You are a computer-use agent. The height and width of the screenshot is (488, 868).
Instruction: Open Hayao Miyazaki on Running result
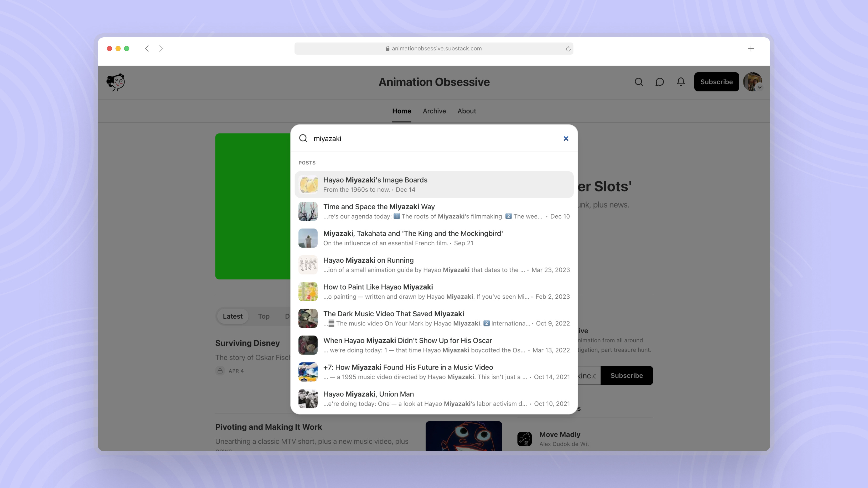point(434,265)
